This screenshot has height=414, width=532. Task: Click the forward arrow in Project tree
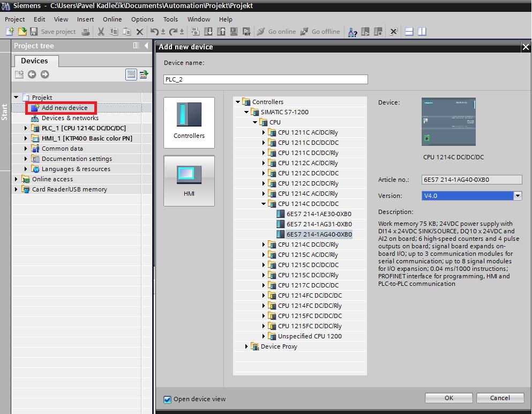[45, 75]
